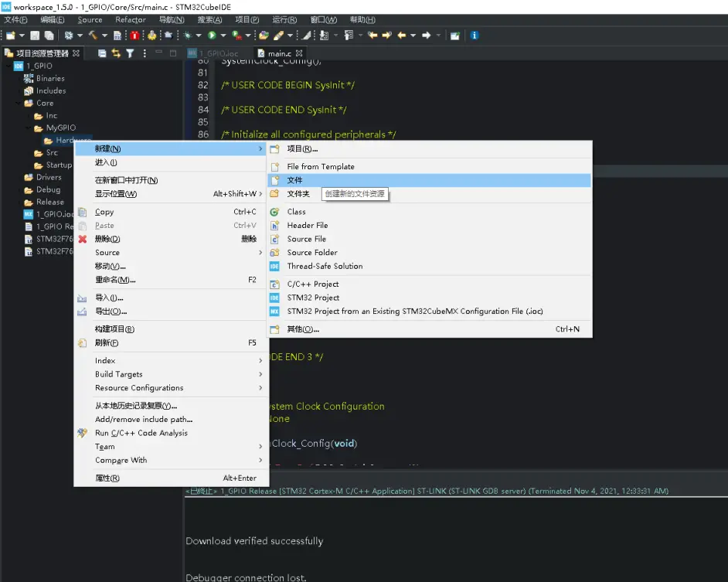
Task: Click the red gift-box toolbar icon
Action: [134, 36]
